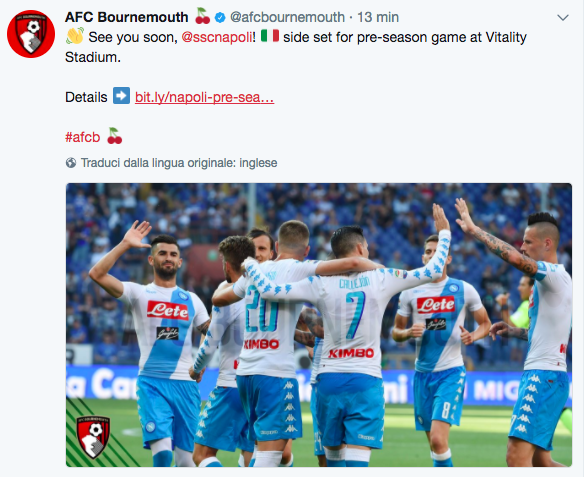Viewport: 584px width, 477px height.
Task: Open the AFC Bournemouth profile avatar
Action: (31, 34)
